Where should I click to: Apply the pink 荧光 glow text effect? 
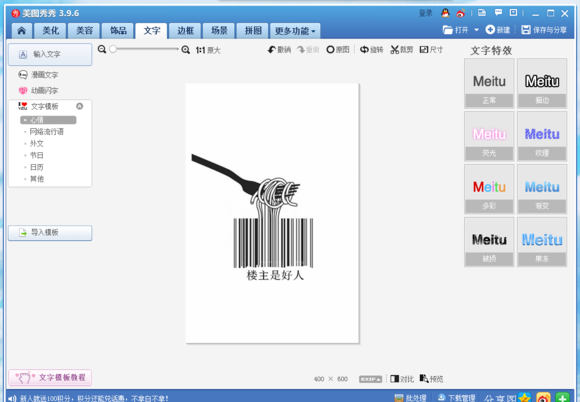pos(489,136)
